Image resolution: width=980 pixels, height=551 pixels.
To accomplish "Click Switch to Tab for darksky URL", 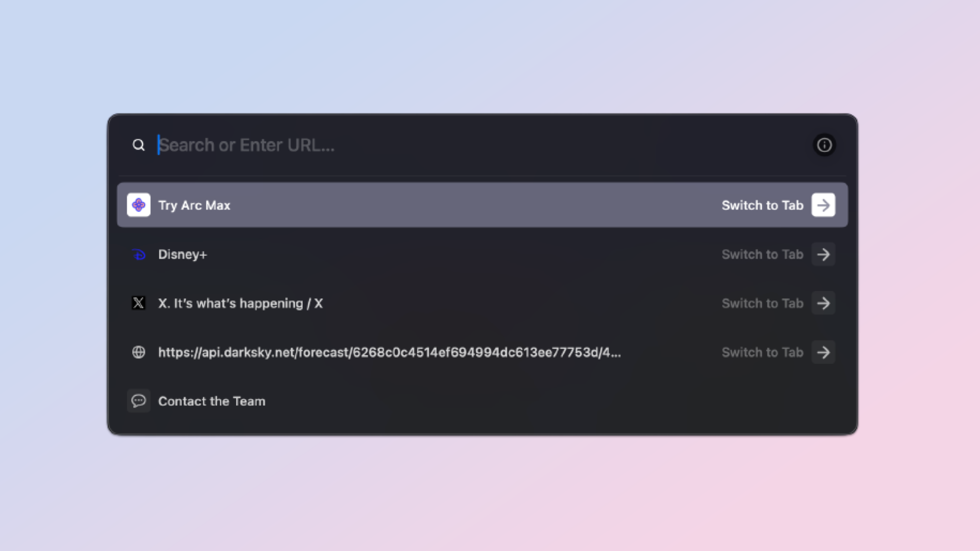I will [762, 352].
